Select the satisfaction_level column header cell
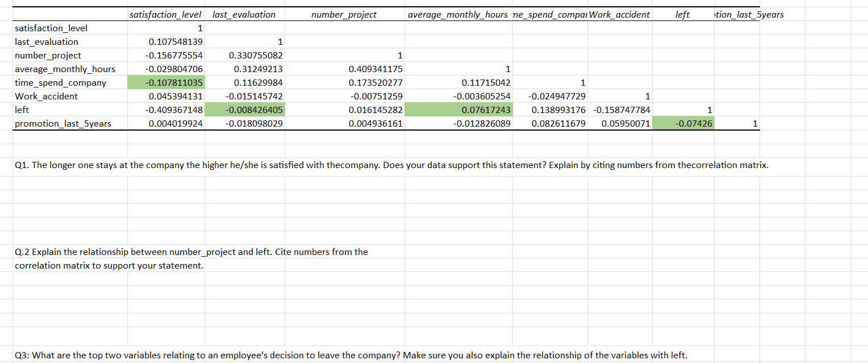Screen dimensions: 868x364 click(165, 15)
